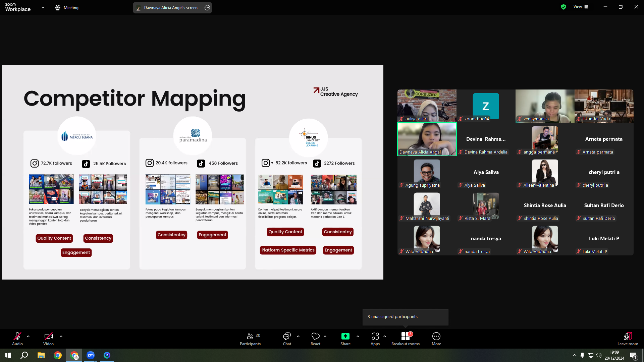644x362 pixels.
Task: Select auliya ashri's video tile
Action: pos(427,106)
